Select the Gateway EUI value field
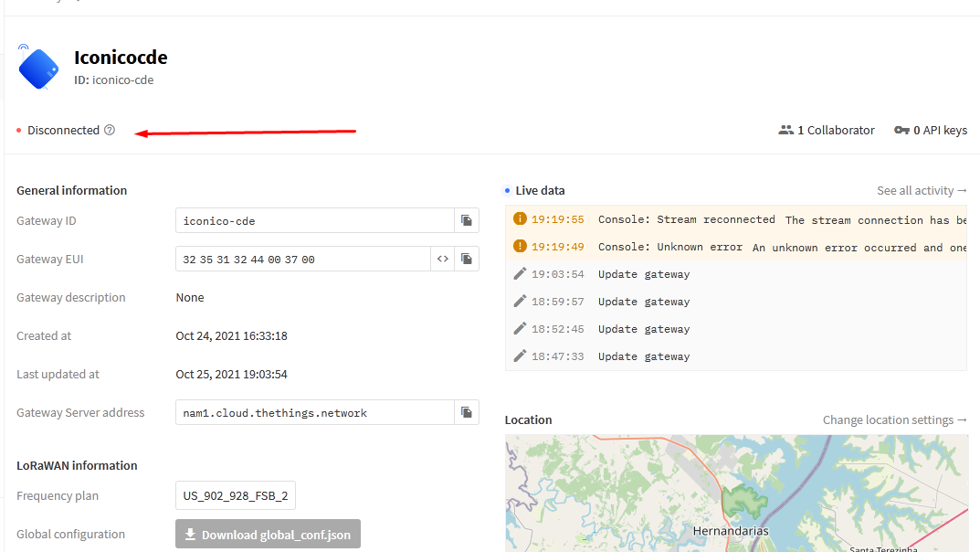 [x=303, y=259]
